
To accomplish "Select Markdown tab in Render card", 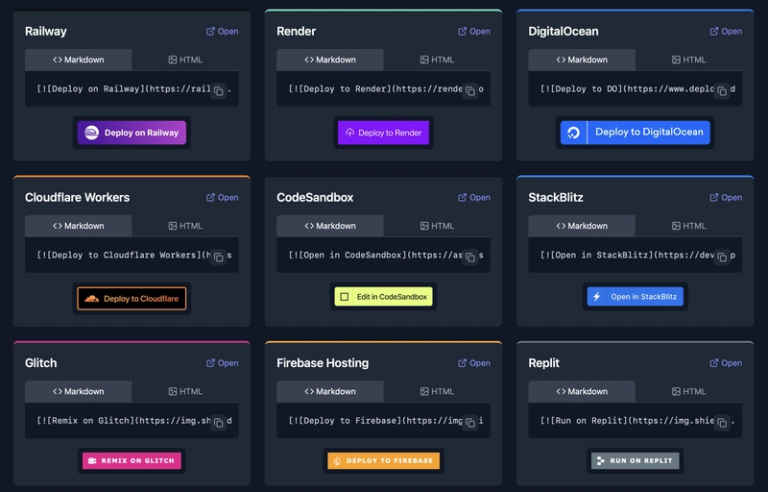I will (x=330, y=60).
